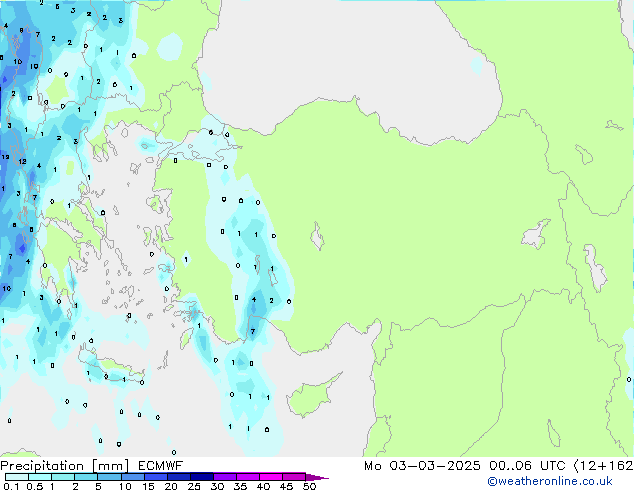Click the Crete island on the map

[111, 368]
